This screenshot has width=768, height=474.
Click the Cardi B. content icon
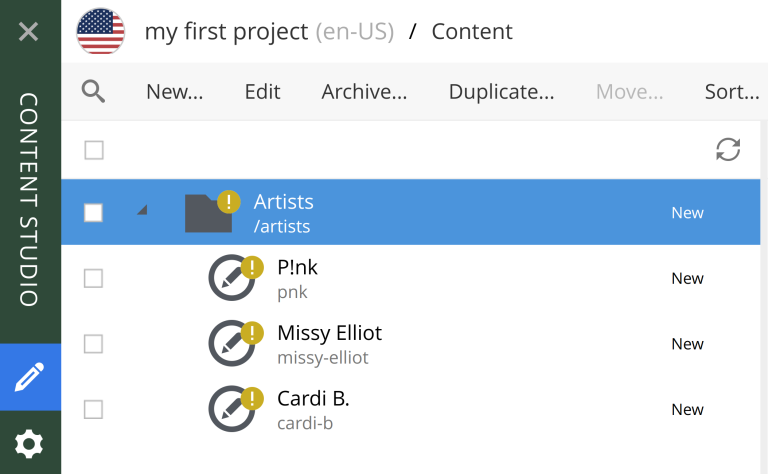pyautogui.click(x=232, y=409)
